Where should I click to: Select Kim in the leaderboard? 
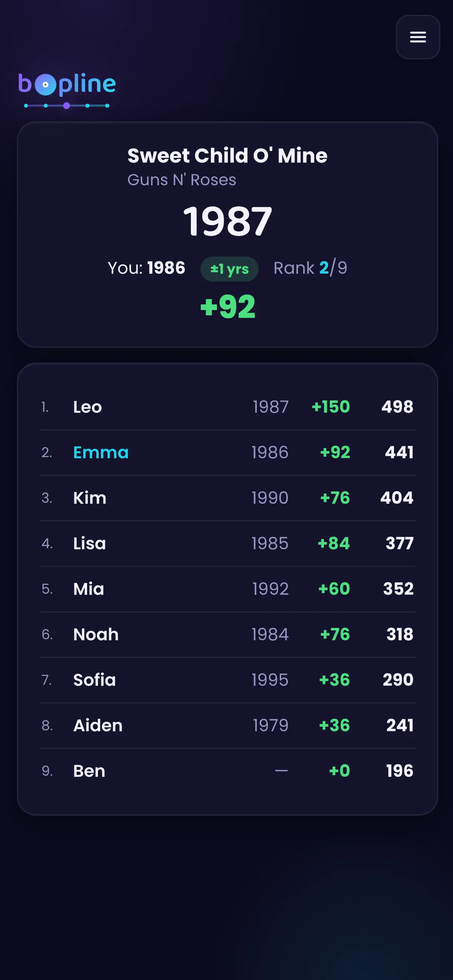click(90, 498)
